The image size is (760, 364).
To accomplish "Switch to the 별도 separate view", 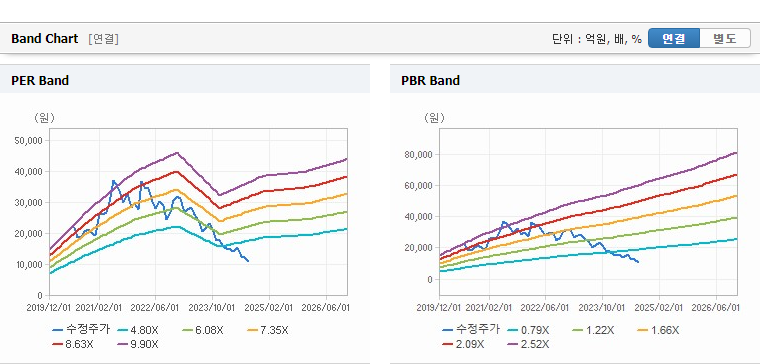I will click(x=725, y=39).
